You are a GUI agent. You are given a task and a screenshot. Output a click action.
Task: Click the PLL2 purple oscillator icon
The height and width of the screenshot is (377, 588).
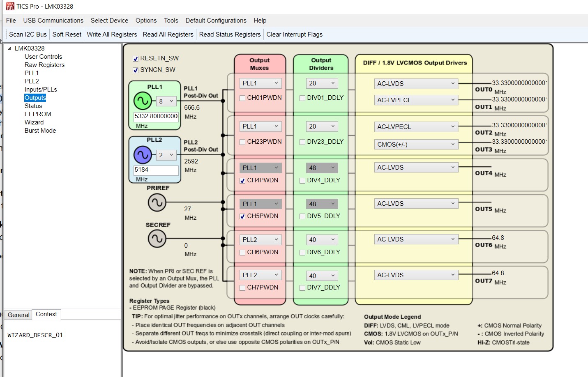tap(143, 155)
